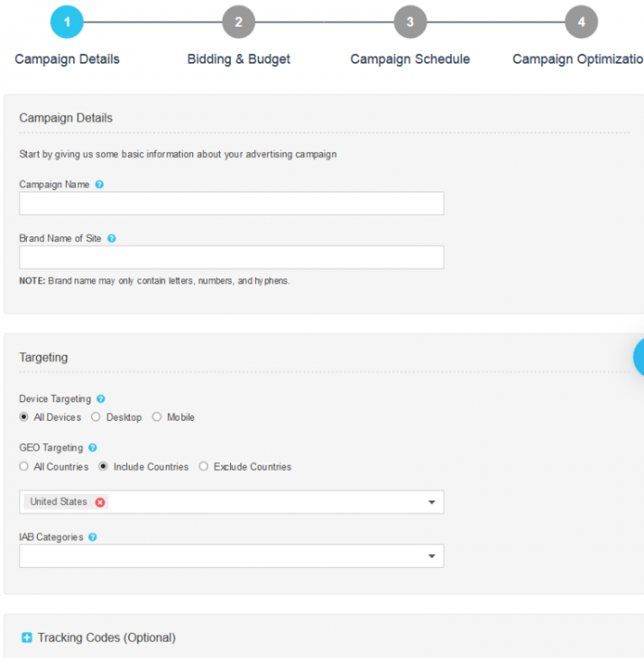
Task: Open help icon beside Brand Name of Site
Action: point(112,238)
